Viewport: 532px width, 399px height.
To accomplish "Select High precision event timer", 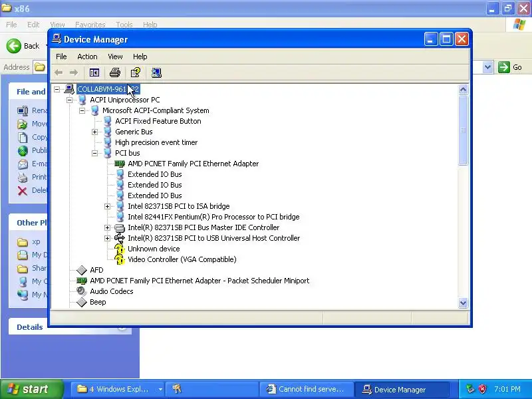I will [156, 142].
